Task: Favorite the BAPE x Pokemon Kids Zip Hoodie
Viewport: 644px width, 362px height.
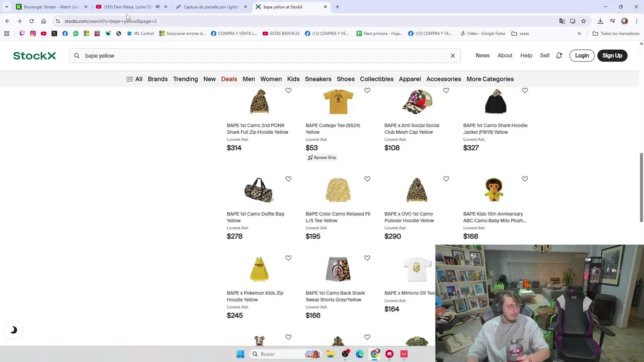Action: pos(288,258)
